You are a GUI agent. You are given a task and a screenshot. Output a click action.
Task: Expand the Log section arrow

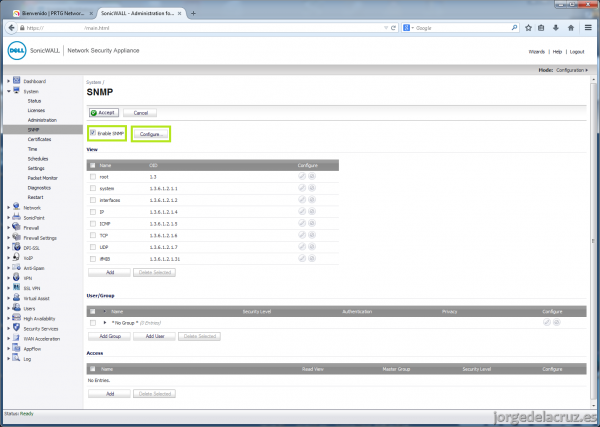8,359
